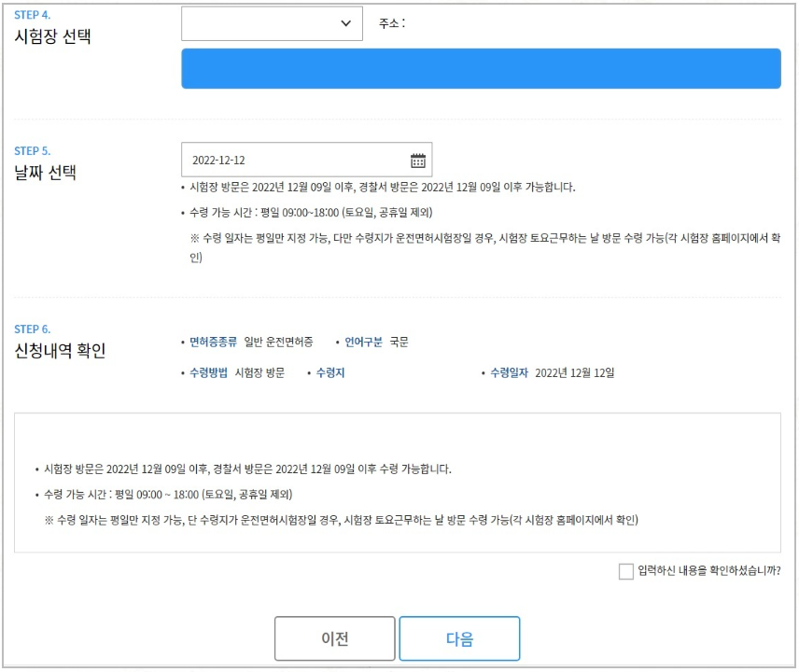The width and height of the screenshot is (799, 672).
Task: Click the 다음 button
Action: 459,638
